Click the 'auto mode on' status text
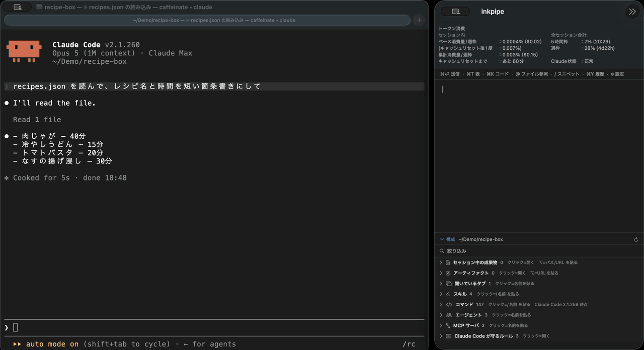Viewport: 644px width, 350px height. coord(52,344)
